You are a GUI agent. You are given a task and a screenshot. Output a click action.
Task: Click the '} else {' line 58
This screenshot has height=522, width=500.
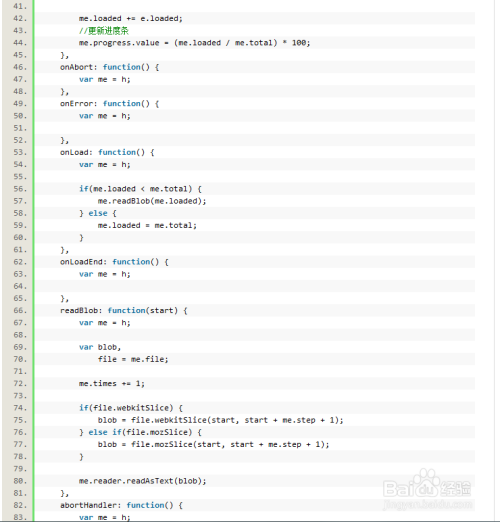(98, 213)
